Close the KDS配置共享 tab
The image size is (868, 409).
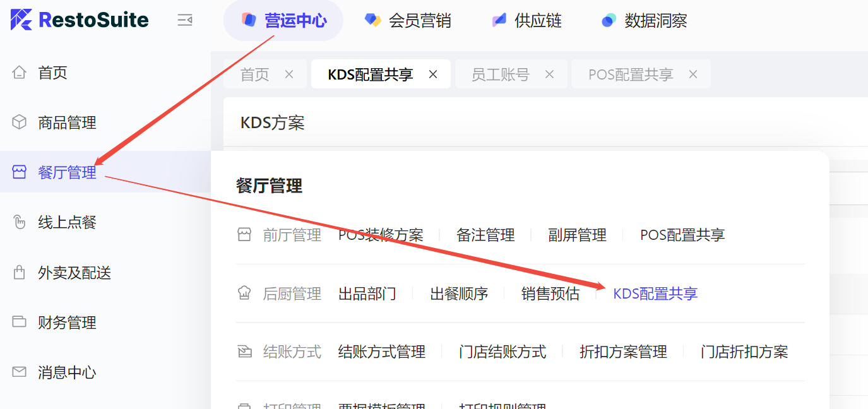click(x=433, y=74)
